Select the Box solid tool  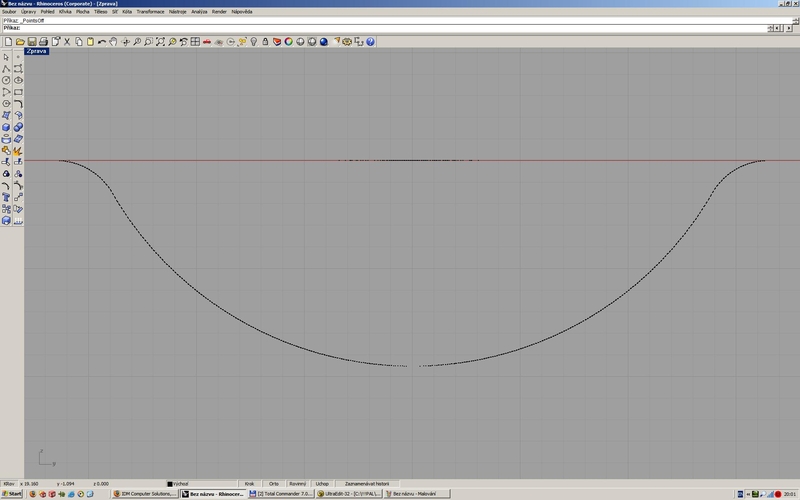(7, 127)
